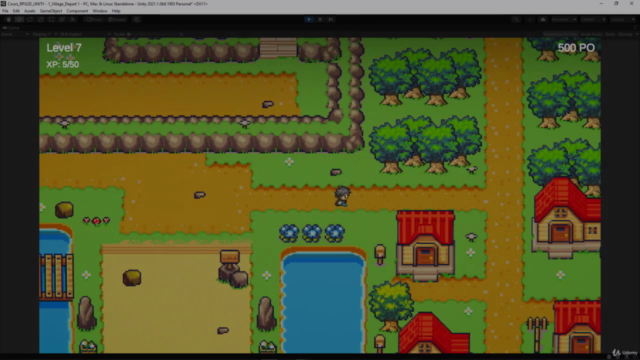Select the Move tool in the toolbar
The width and height of the screenshot is (640, 360).
(19, 19)
